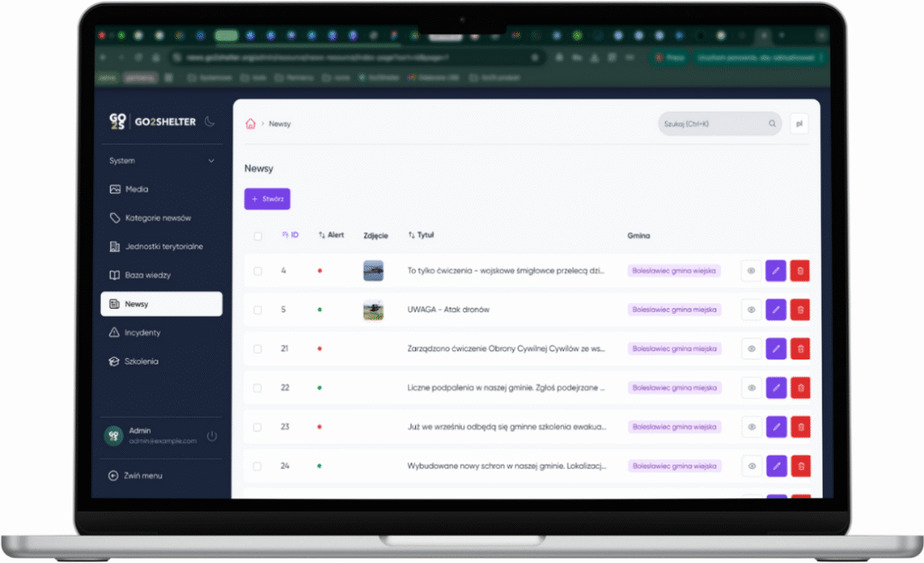Go to Baza wiedzy menu item

pyautogui.click(x=147, y=275)
